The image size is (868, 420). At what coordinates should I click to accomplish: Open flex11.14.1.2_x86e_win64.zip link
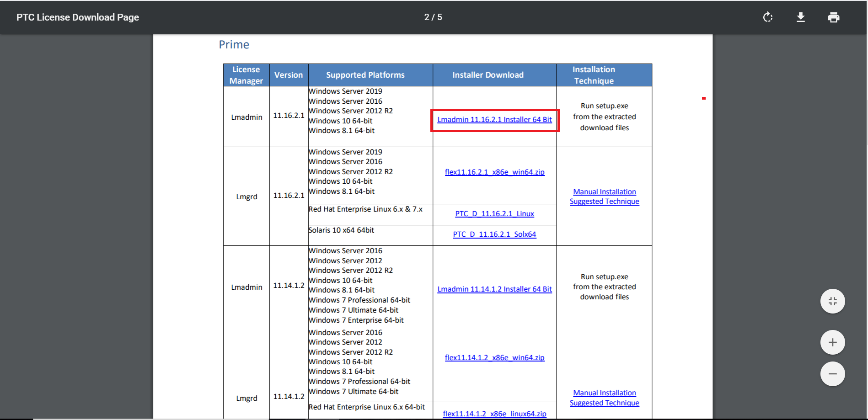coord(494,358)
